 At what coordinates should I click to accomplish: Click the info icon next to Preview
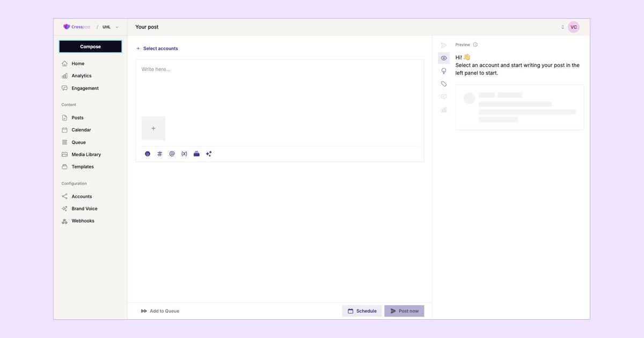(x=475, y=45)
